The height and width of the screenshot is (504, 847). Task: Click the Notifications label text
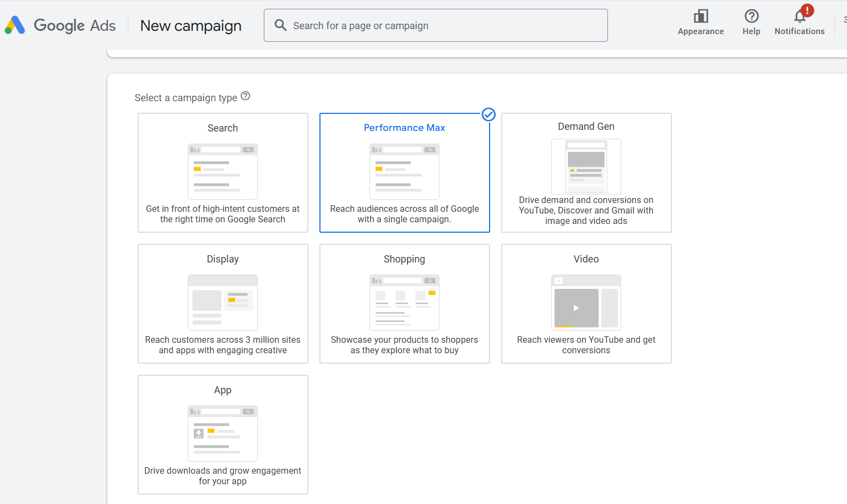tap(800, 31)
